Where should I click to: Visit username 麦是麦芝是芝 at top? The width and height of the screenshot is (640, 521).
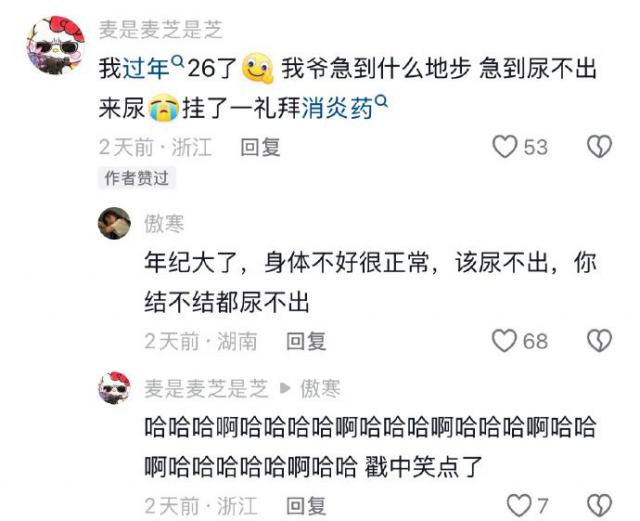[x=161, y=29]
